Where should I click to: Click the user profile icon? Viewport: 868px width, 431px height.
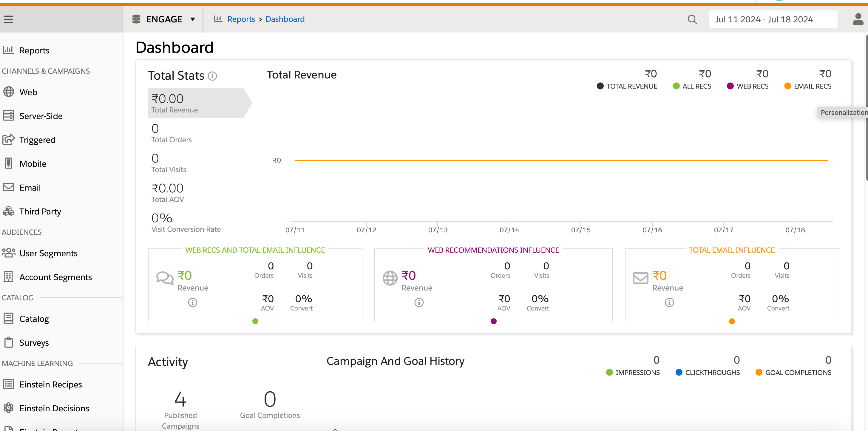(857, 19)
